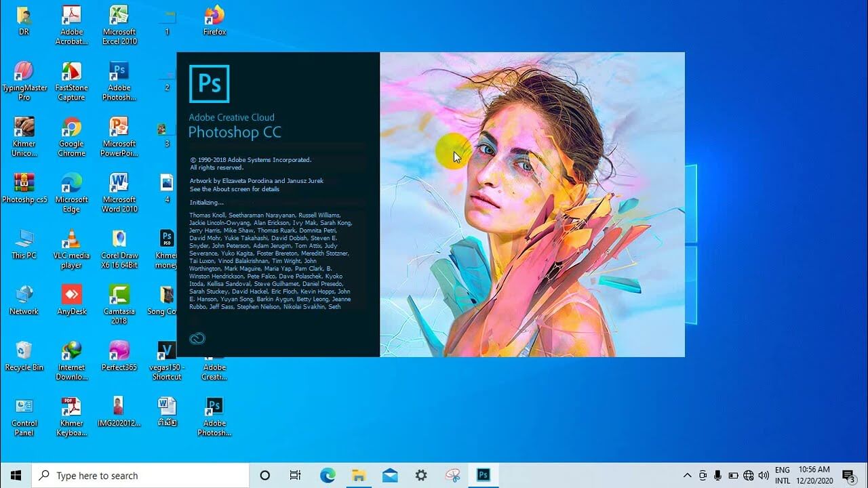868x488 pixels.
Task: Select Adobe Photoshop icon next to FastStone Capture
Action: pyautogui.click(x=119, y=81)
